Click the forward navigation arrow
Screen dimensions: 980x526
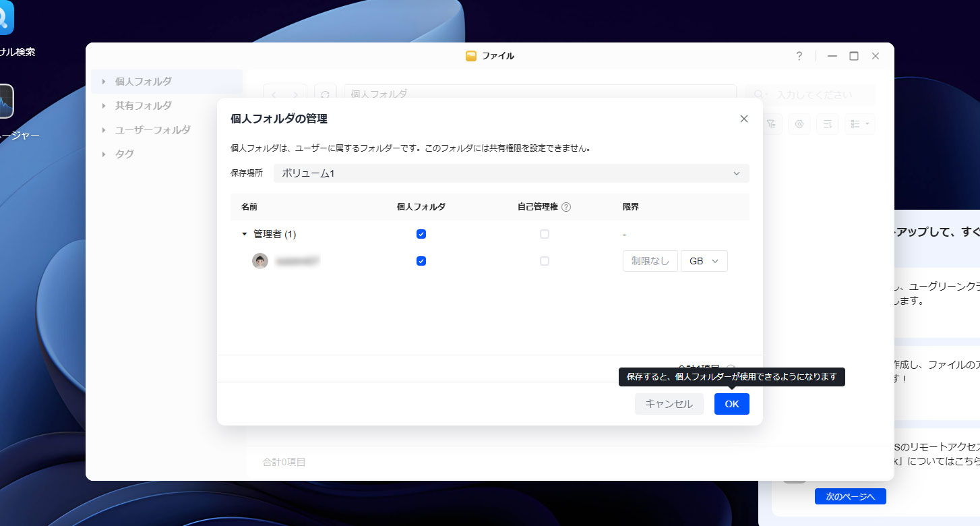tap(295, 94)
